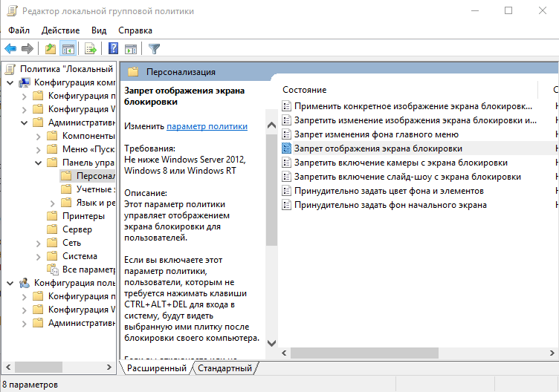Click the policy list horizontal scrollbar right arrow
559x392 pixels.
coord(552,353)
